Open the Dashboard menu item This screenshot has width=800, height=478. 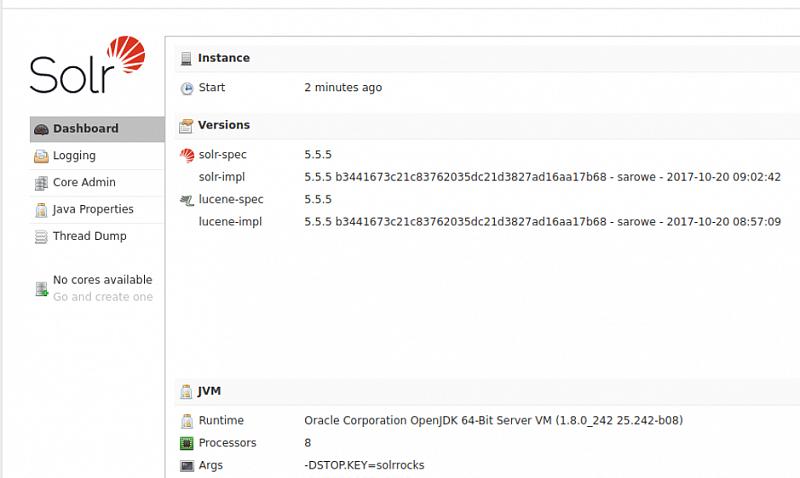(x=97, y=129)
